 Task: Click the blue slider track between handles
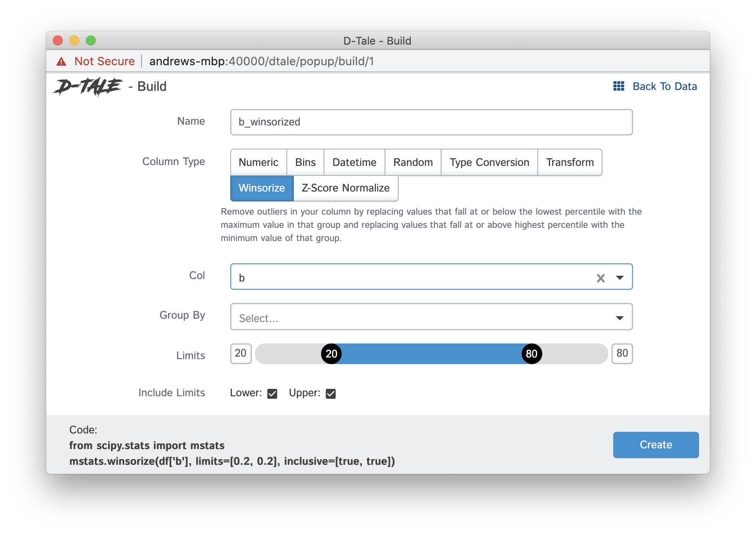click(x=431, y=354)
